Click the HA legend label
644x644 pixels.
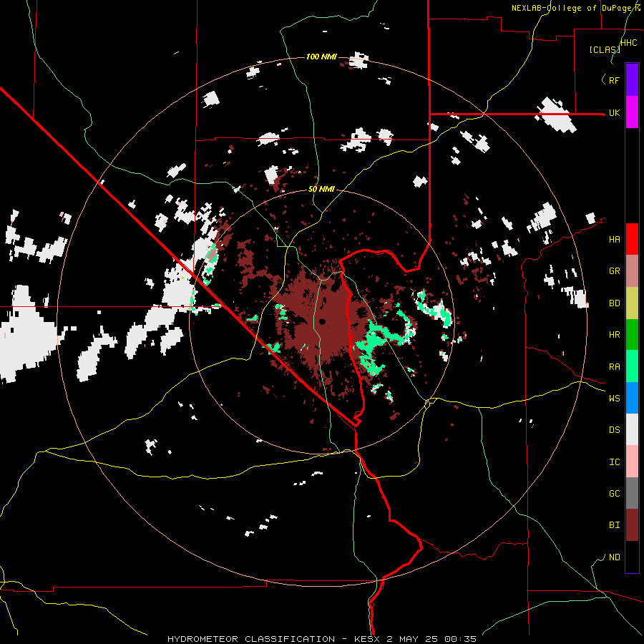[x=614, y=239]
